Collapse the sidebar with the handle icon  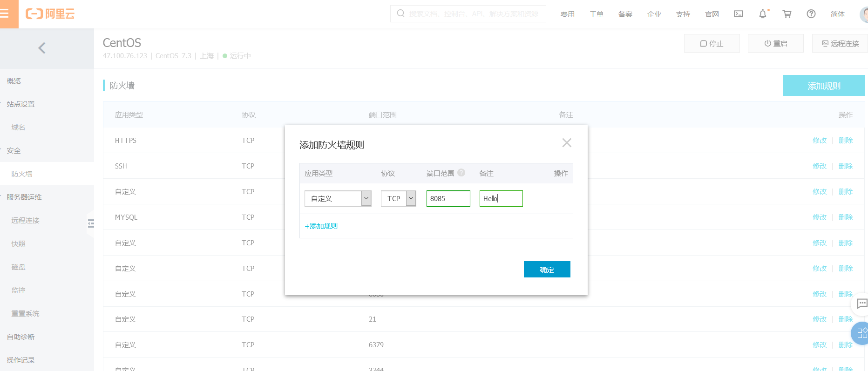coord(91,223)
